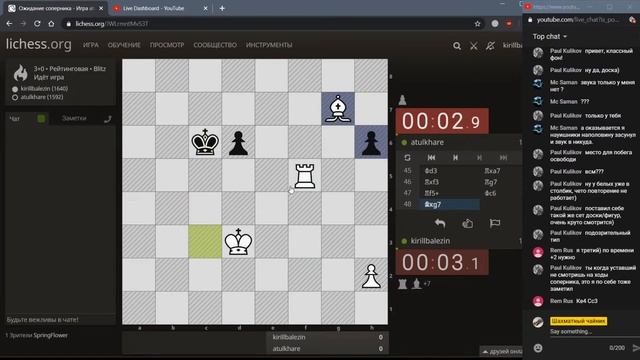Open emoji picker in YouTube chat
This screenshot has height=360, width=640.
coord(538,348)
